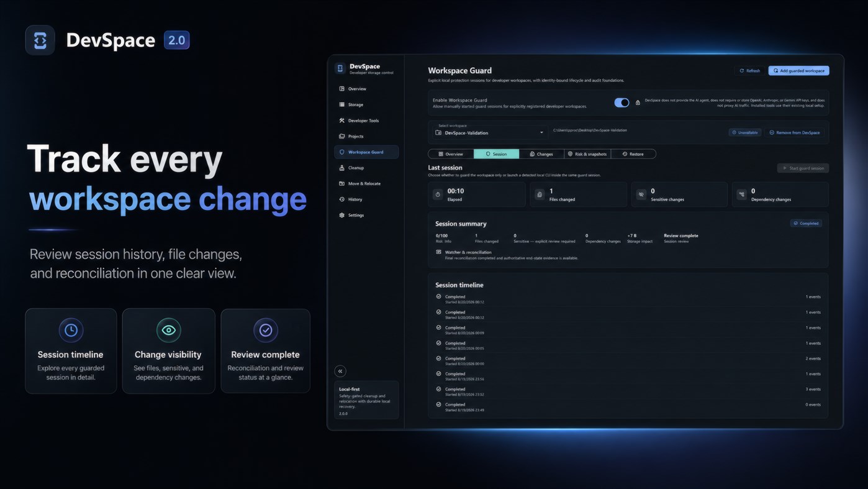Go to Developer Tools in the sidebar
The width and height of the screenshot is (868, 489).
click(366, 121)
